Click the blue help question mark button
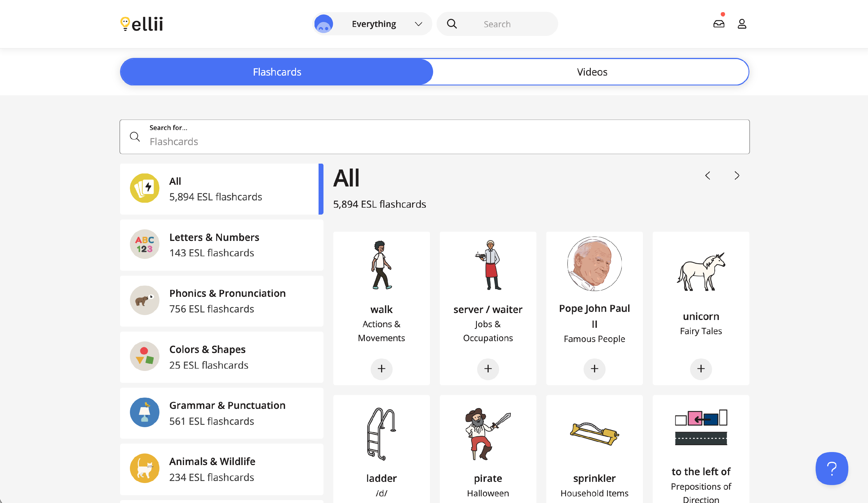 coord(832,468)
